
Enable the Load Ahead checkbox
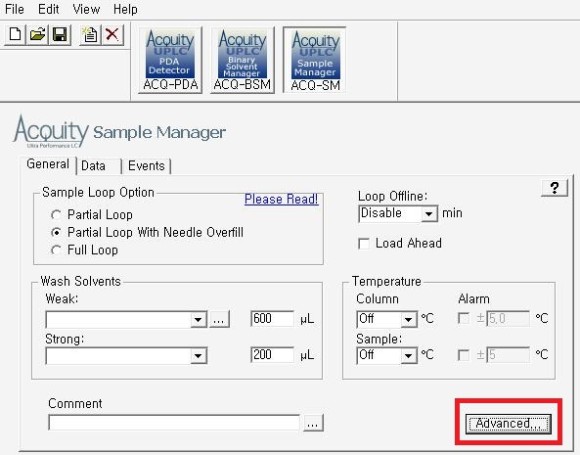click(x=364, y=244)
